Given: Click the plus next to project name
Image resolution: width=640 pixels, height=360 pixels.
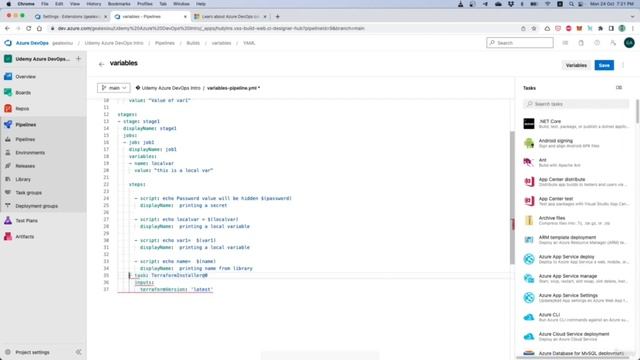Looking at the screenshot, I should (78, 59).
